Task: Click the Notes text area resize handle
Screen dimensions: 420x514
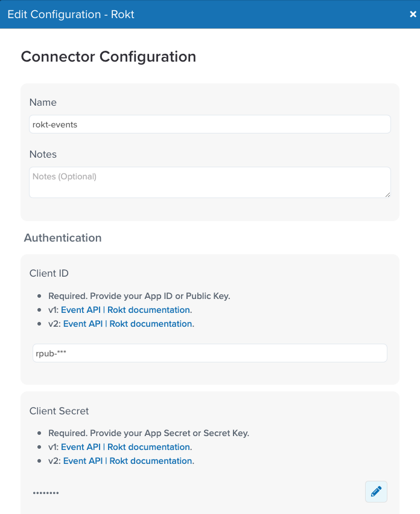Action: 387,194
